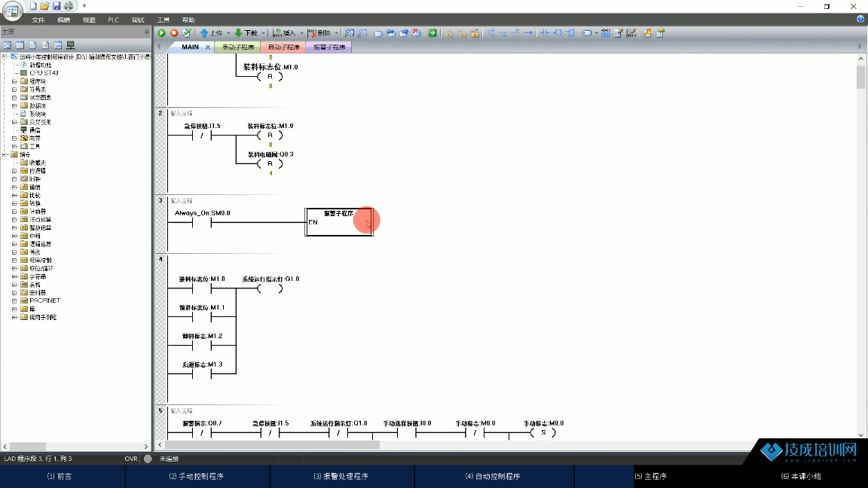Click the Print icon in the title bar
Image resolution: width=868 pixels, height=488 pixels.
pyautogui.click(x=69, y=6)
